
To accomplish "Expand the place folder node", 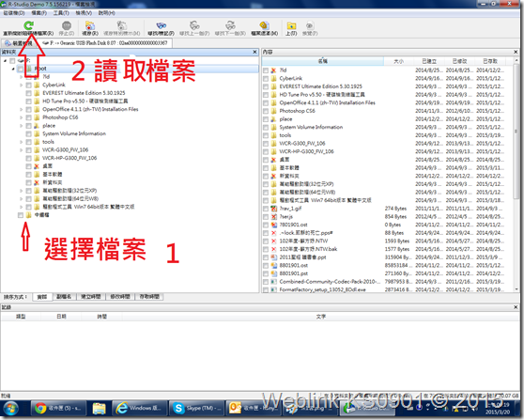I will (x=21, y=126).
